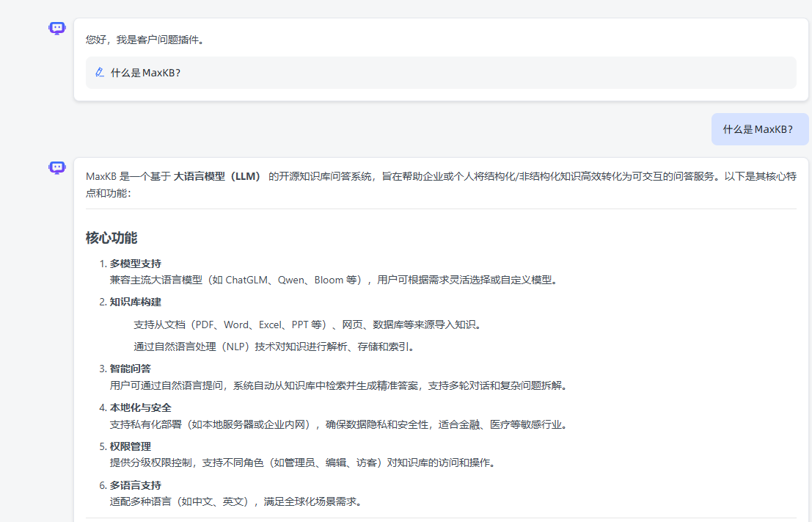Click the "核心功能" heading
The width and height of the screenshot is (812, 522).
[x=111, y=238]
